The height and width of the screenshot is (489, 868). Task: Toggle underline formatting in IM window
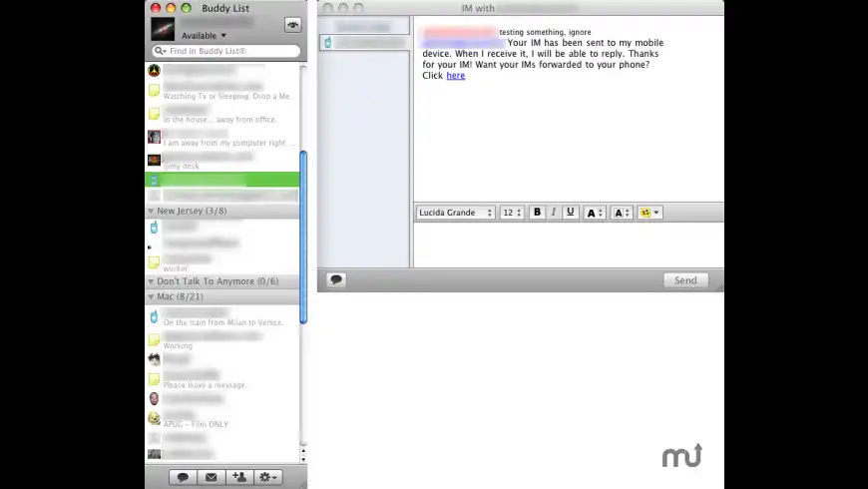coord(570,213)
